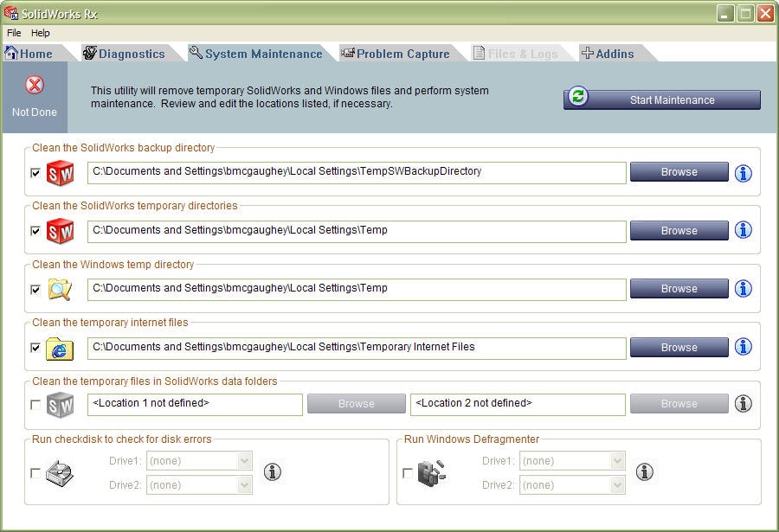779x532 pixels.
Task: Browse for data folder Location 1
Action: coord(357,403)
